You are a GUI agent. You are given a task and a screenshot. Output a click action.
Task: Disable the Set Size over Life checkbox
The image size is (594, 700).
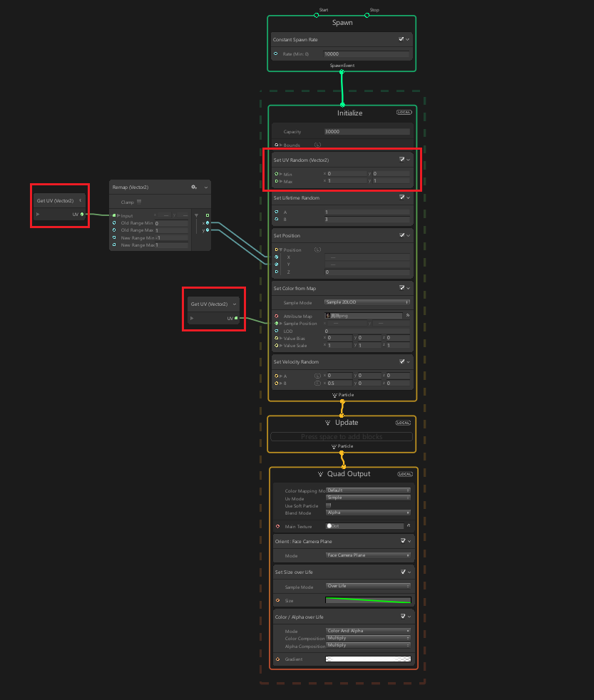pyautogui.click(x=403, y=572)
